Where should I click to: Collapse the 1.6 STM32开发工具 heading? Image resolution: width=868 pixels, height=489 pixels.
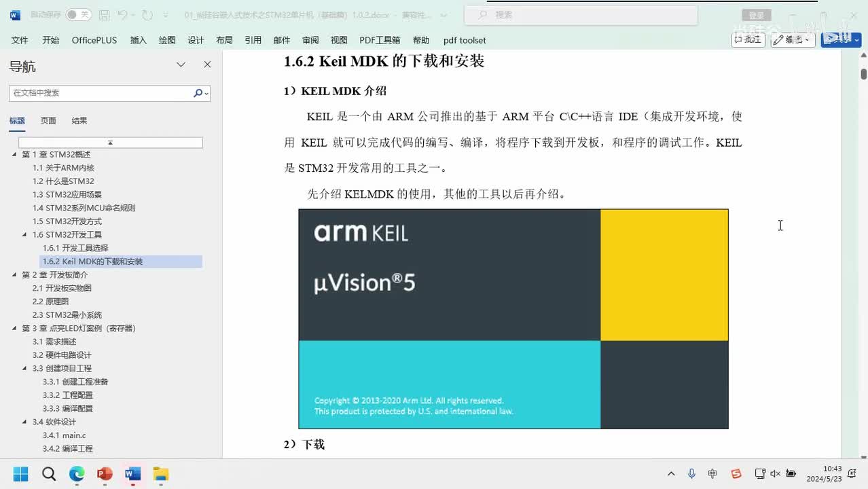[x=25, y=235]
